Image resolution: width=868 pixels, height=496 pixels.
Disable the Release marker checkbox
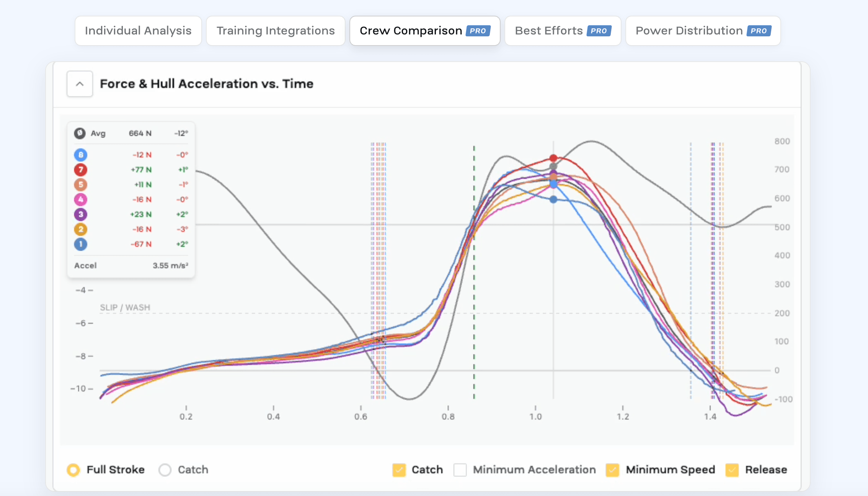732,470
